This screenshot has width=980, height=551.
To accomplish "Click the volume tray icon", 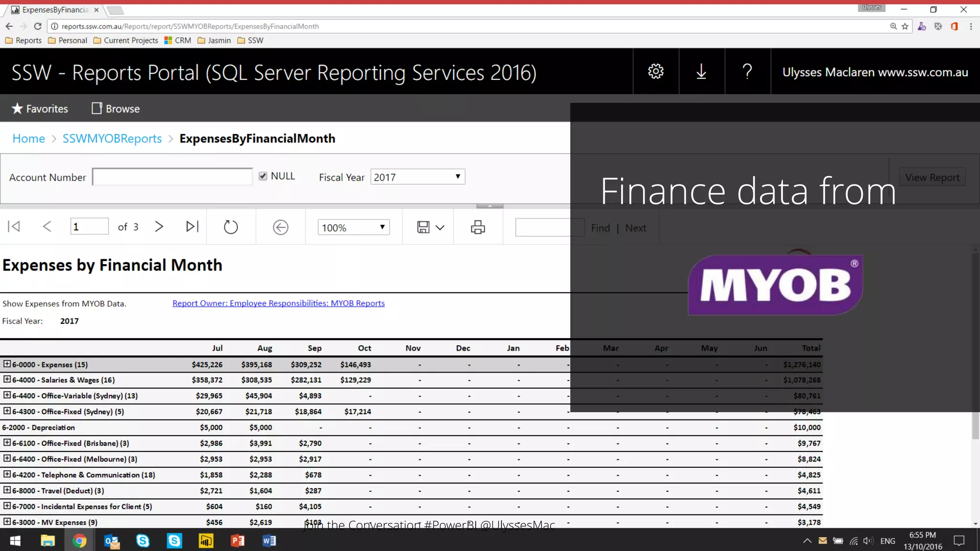I will click(868, 541).
